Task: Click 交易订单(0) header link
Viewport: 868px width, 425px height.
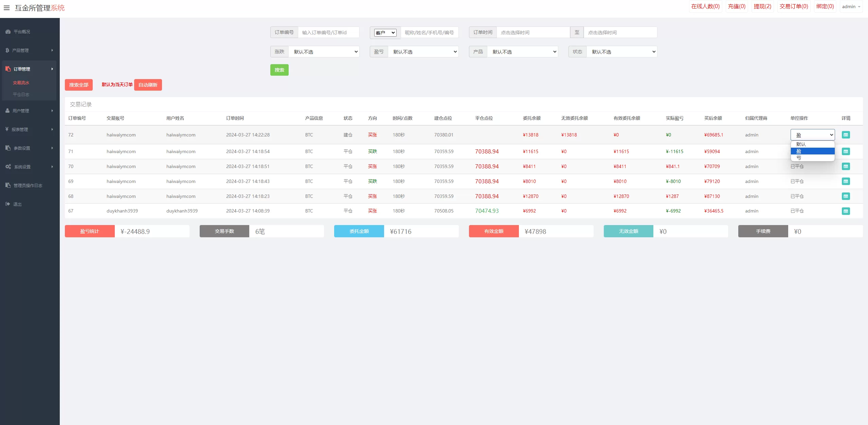Action: pyautogui.click(x=794, y=6)
